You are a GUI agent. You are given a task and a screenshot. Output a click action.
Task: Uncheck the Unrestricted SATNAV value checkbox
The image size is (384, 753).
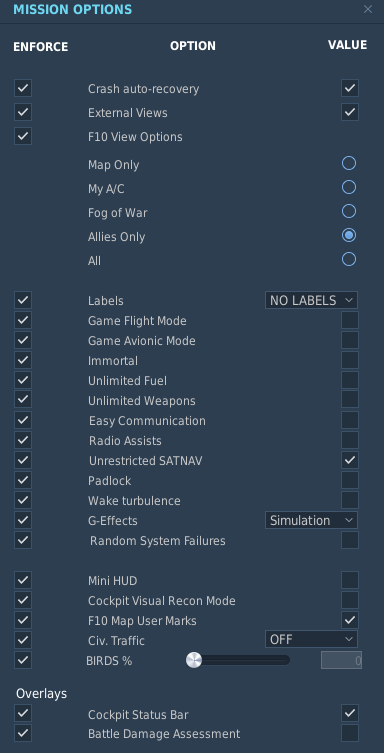(x=350, y=460)
